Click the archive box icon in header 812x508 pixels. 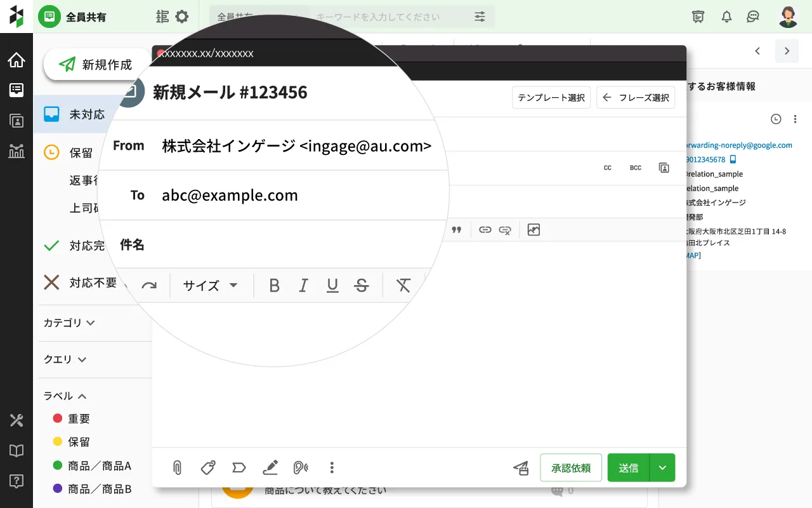(x=698, y=17)
